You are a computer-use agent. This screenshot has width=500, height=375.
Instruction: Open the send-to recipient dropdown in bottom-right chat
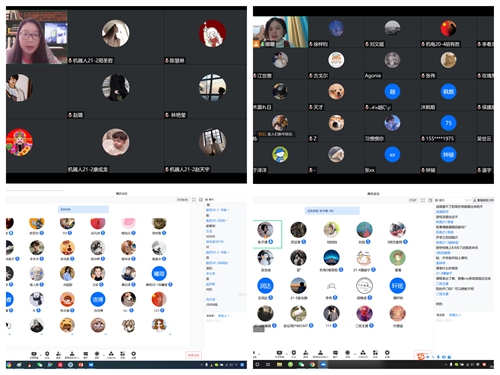456,315
